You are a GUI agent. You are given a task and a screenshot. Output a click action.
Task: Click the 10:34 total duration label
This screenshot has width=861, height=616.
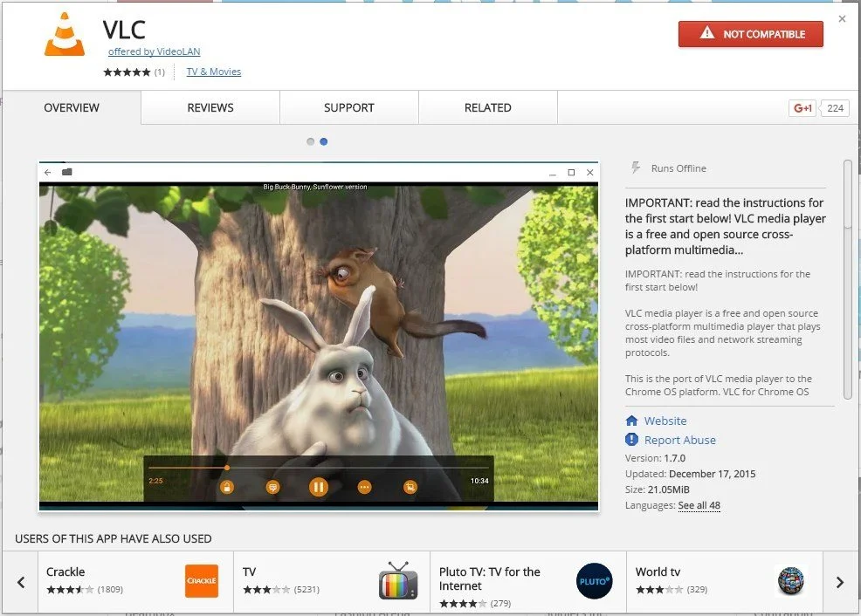479,481
